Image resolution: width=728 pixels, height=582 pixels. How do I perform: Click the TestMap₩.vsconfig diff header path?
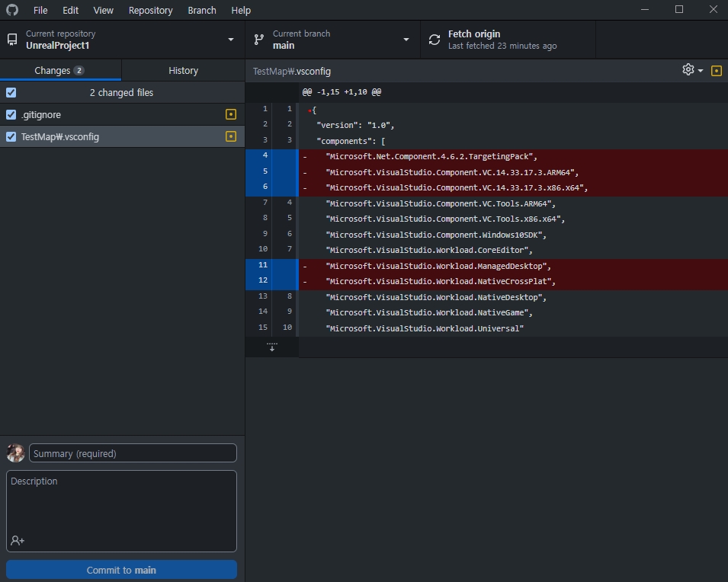pos(292,71)
